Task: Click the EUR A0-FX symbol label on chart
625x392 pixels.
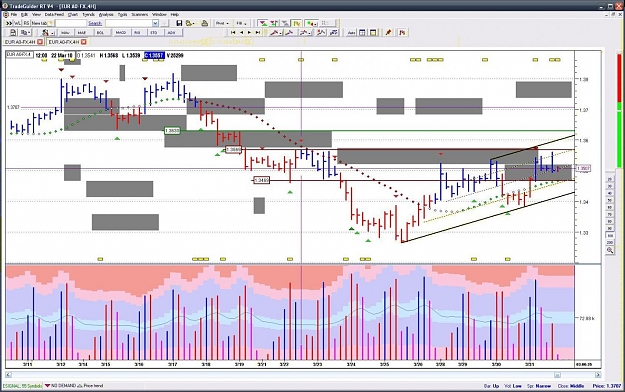Action: click(19, 55)
